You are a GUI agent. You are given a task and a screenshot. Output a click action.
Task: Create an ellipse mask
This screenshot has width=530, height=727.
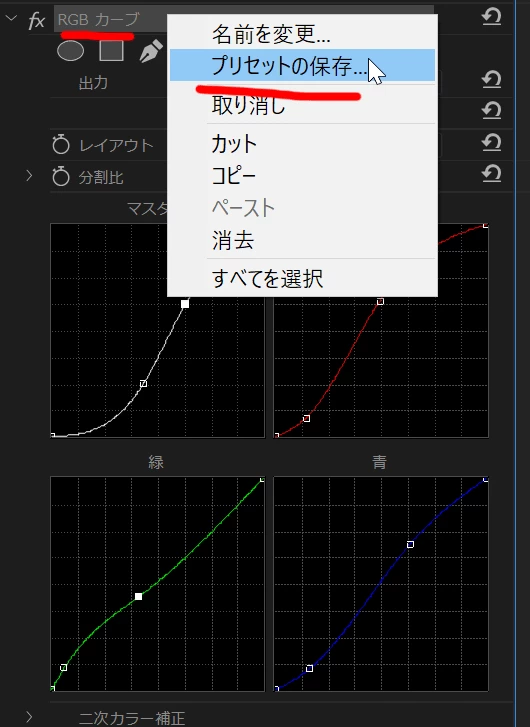click(70, 51)
